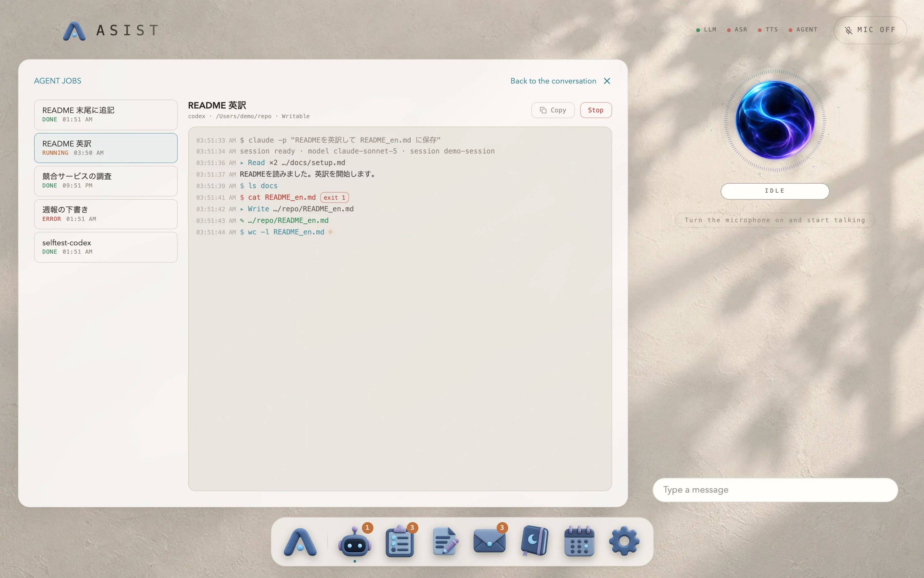Open the journal book with moon icon
The image size is (924, 578).
(535, 541)
